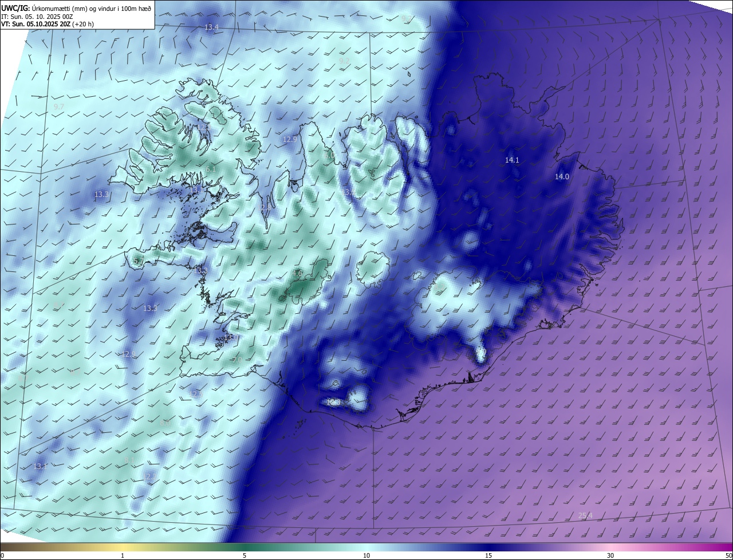Click the color scale tick label 5

point(245,555)
